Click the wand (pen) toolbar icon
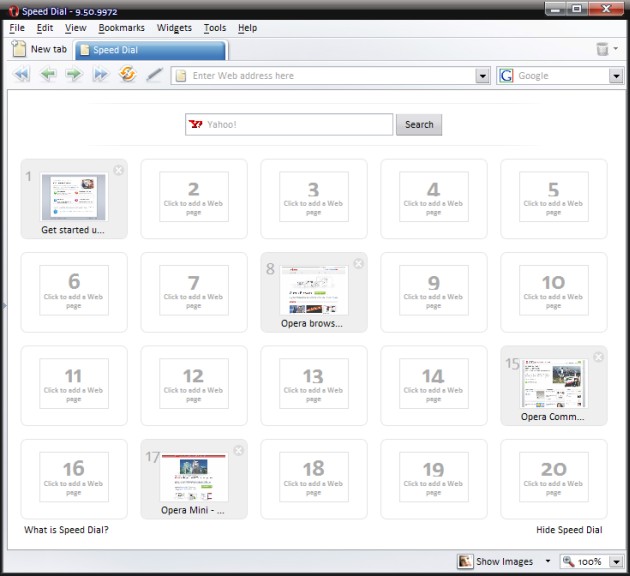Image resolution: width=630 pixels, height=576 pixels. [154, 74]
